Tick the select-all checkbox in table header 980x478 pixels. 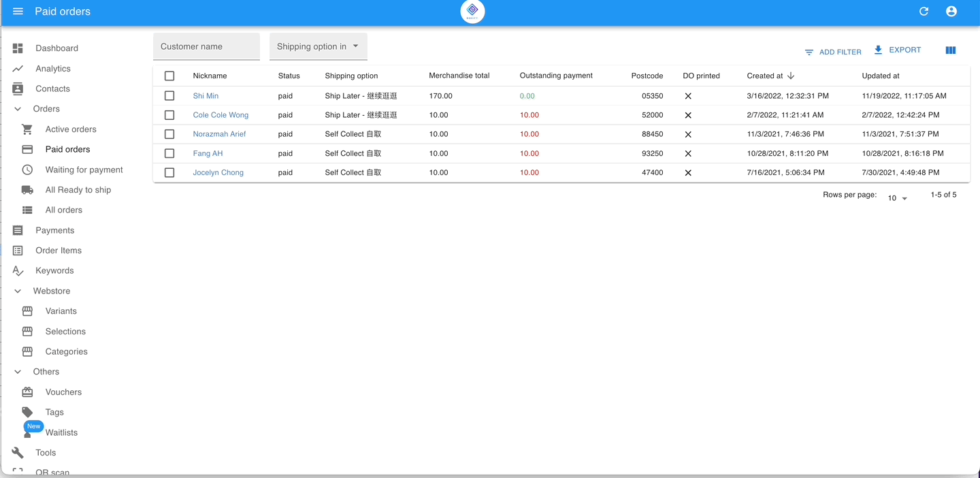point(169,76)
